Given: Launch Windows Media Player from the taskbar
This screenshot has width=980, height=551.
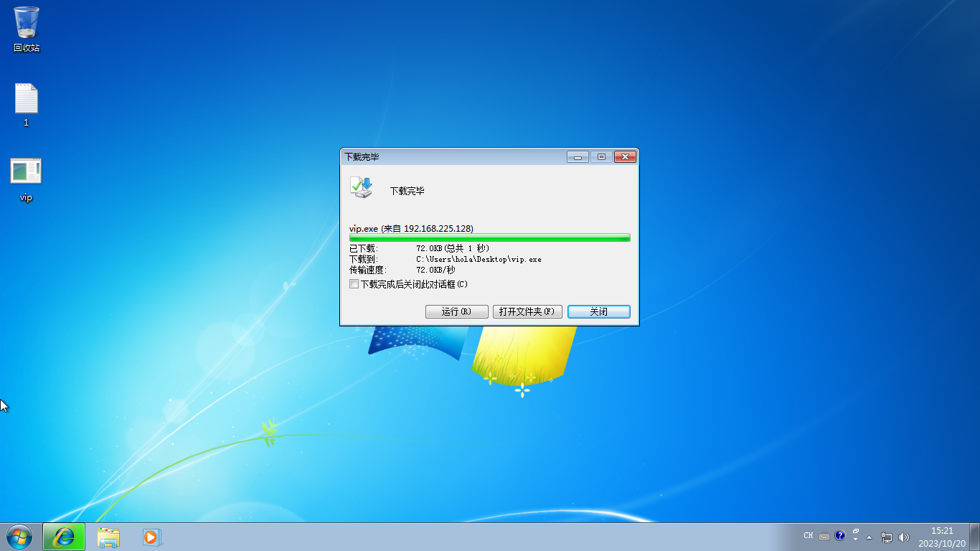Looking at the screenshot, I should pyautogui.click(x=151, y=537).
